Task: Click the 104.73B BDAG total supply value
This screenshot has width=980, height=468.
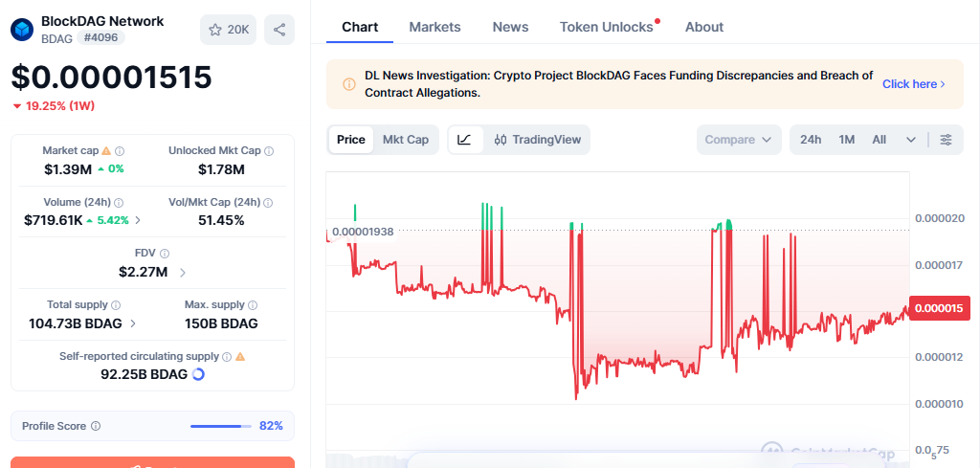Action: (77, 323)
